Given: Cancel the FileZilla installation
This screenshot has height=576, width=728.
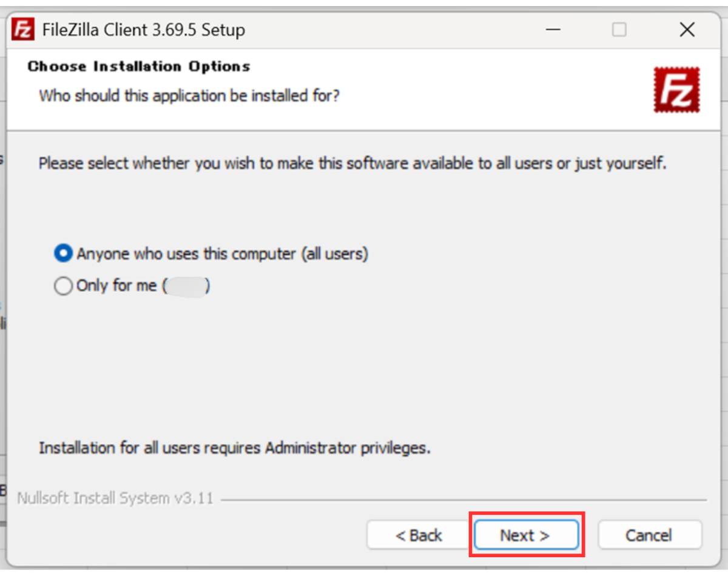Looking at the screenshot, I should pos(649,535).
